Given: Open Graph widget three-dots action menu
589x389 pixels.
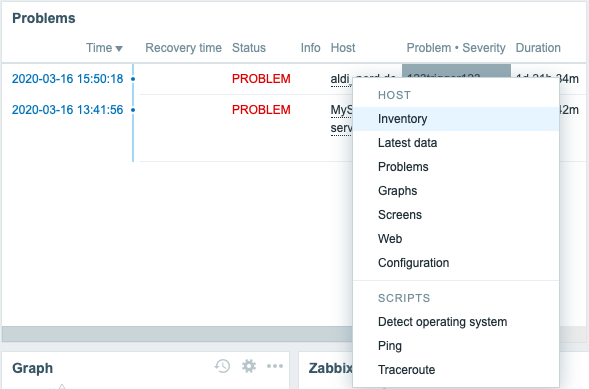Looking at the screenshot, I should tap(275, 366).
